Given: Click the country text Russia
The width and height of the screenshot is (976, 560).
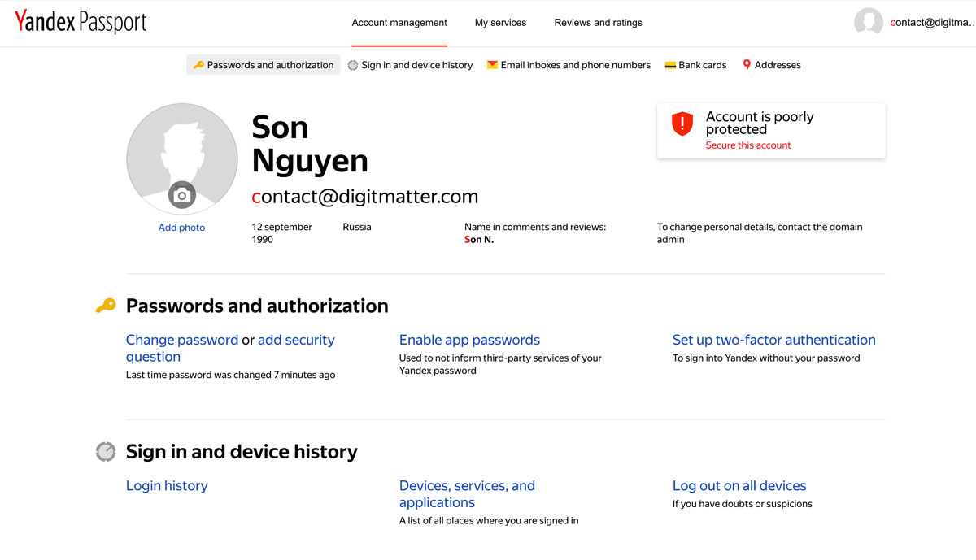Looking at the screenshot, I should (x=357, y=227).
